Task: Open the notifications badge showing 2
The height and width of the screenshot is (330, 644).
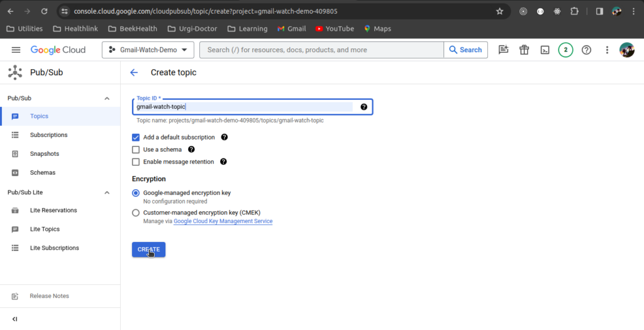Action: (565, 50)
